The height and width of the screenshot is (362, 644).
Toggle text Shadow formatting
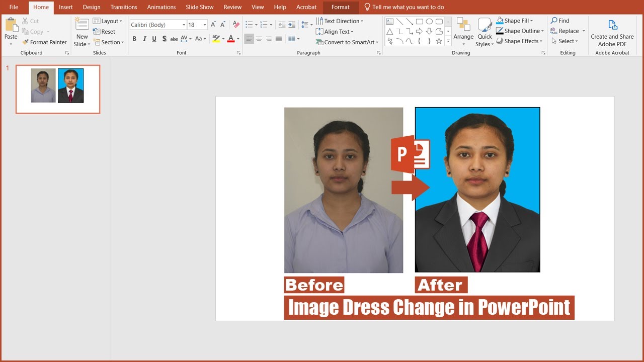click(164, 39)
